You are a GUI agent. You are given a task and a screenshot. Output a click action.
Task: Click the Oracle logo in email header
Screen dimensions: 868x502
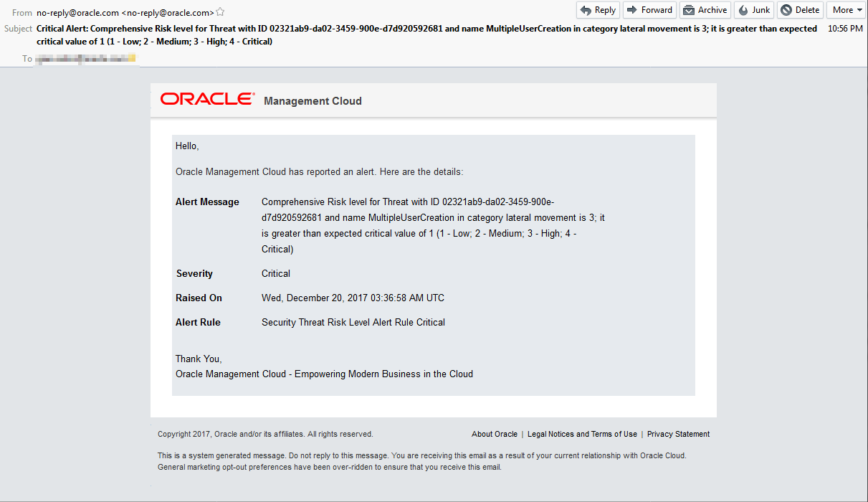[207, 99]
